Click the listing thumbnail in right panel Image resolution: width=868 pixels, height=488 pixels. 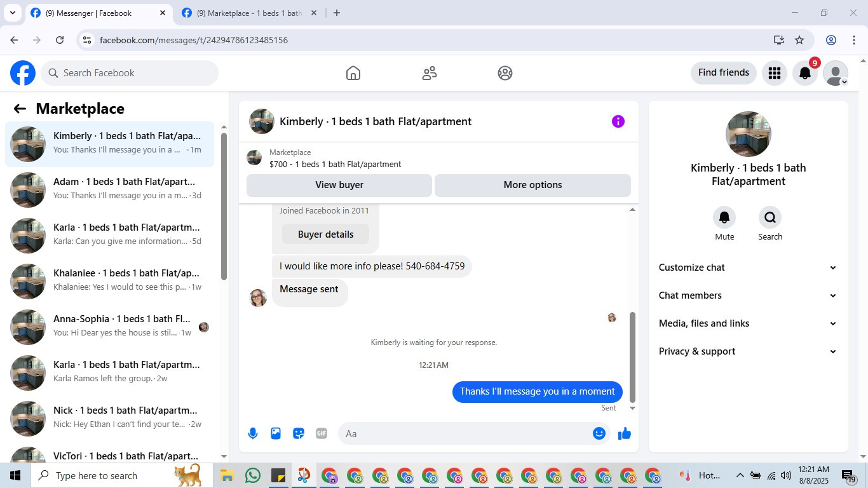(749, 134)
